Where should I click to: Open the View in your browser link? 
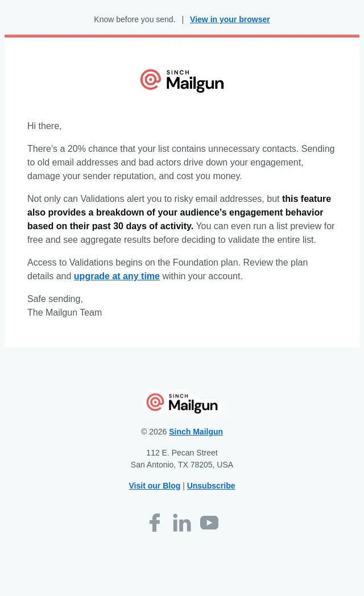click(230, 19)
